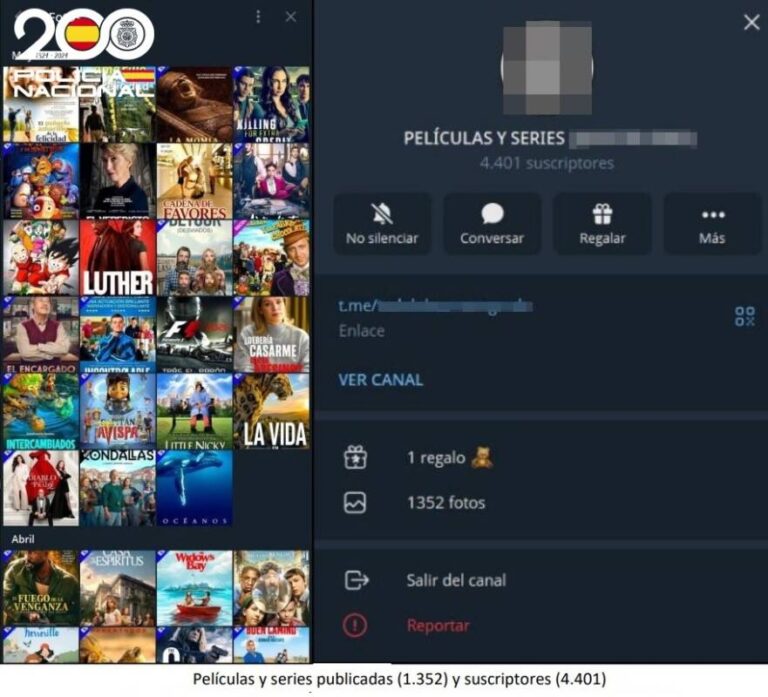Open the Incontrolable poster thumbnail
The image size is (768, 697).
click(118, 335)
